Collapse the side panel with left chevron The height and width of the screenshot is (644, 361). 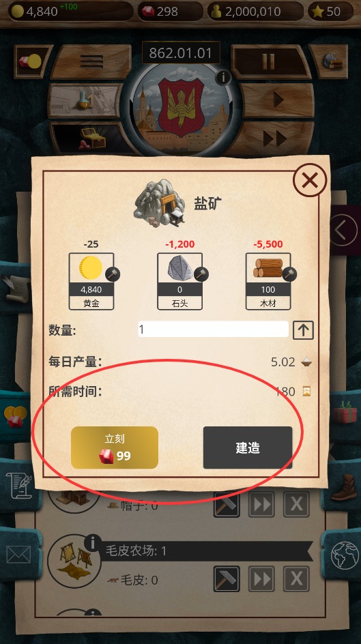(344, 231)
